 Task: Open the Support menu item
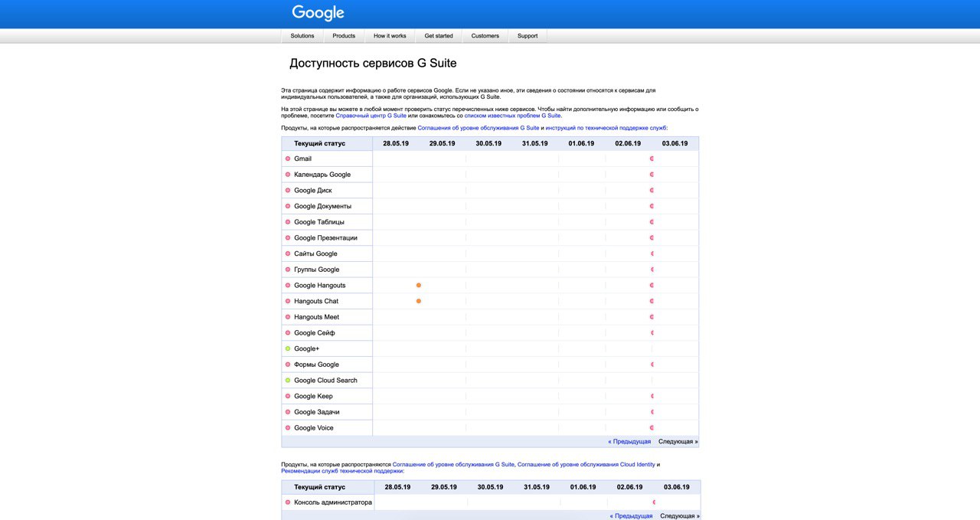coord(528,36)
